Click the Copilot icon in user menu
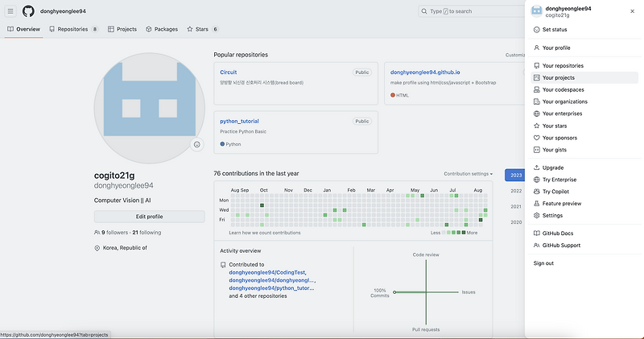The image size is (644, 339). click(536, 192)
